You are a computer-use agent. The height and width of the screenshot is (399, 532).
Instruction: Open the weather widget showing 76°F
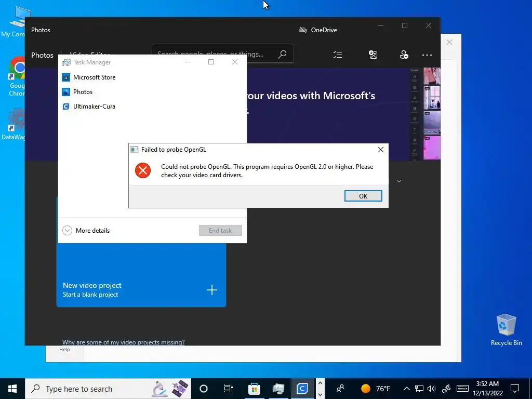[376, 389]
